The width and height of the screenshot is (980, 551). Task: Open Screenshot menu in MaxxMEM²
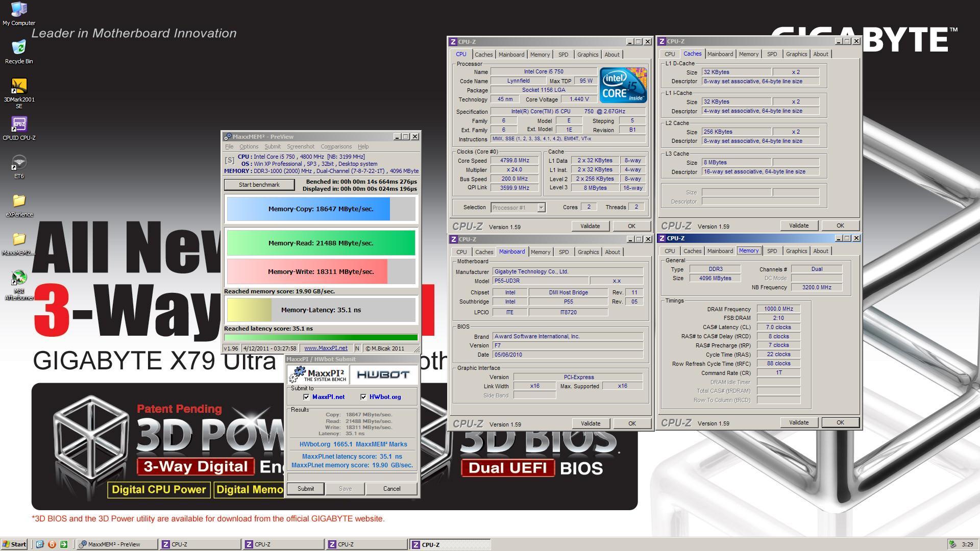tap(301, 146)
